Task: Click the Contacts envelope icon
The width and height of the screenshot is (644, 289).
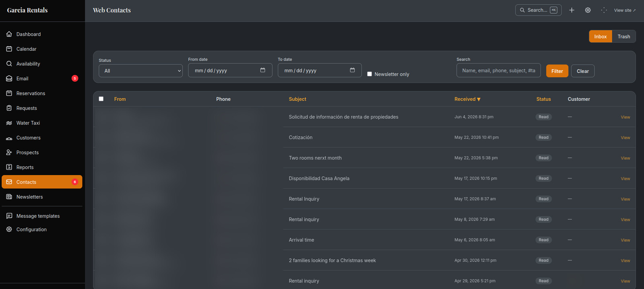Action: [9, 182]
